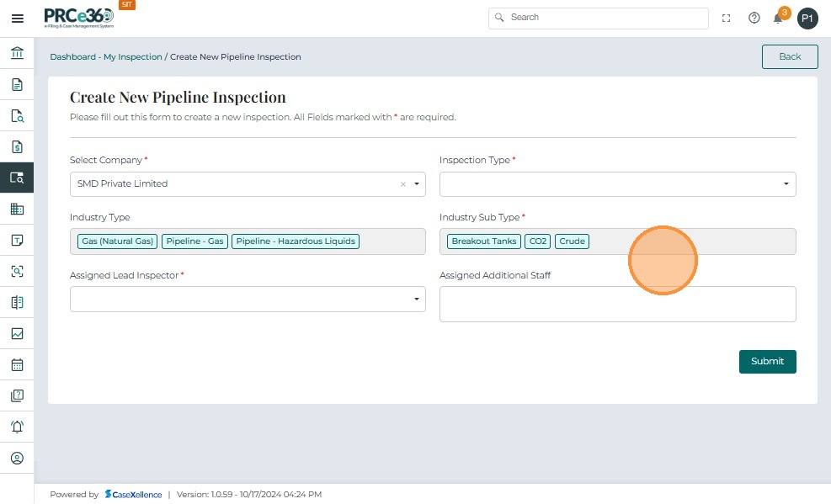Viewport: 831px width, 504px height.
Task: Open the calendar sidebar icon
Action: click(x=17, y=365)
